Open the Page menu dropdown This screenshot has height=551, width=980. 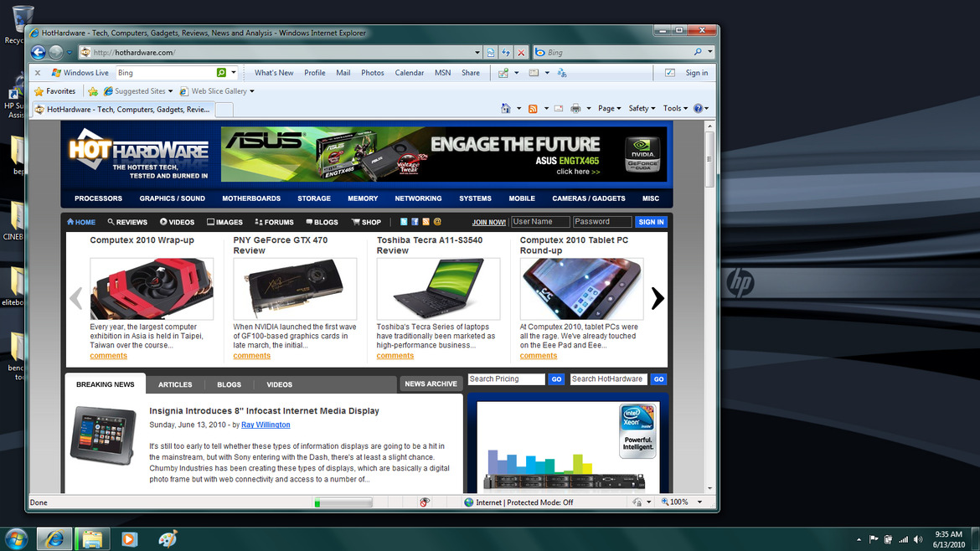point(610,109)
